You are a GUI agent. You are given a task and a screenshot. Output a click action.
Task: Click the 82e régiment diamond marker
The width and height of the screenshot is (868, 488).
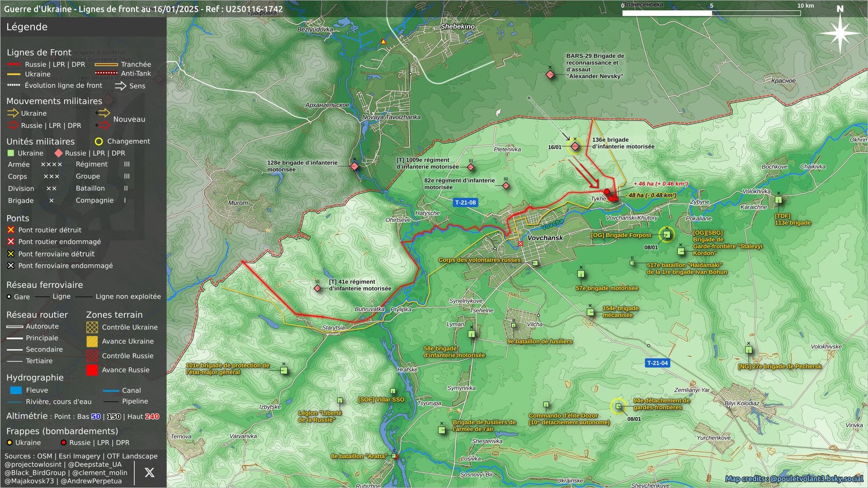tap(506, 186)
